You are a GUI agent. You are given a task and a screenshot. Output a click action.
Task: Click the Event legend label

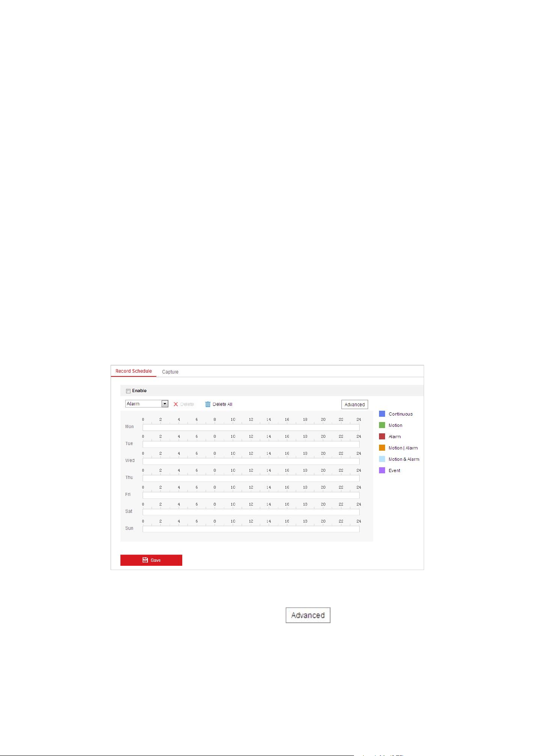[x=394, y=470]
